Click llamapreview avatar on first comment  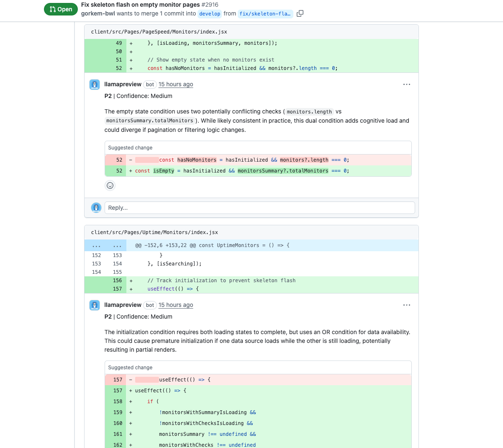[95, 85]
